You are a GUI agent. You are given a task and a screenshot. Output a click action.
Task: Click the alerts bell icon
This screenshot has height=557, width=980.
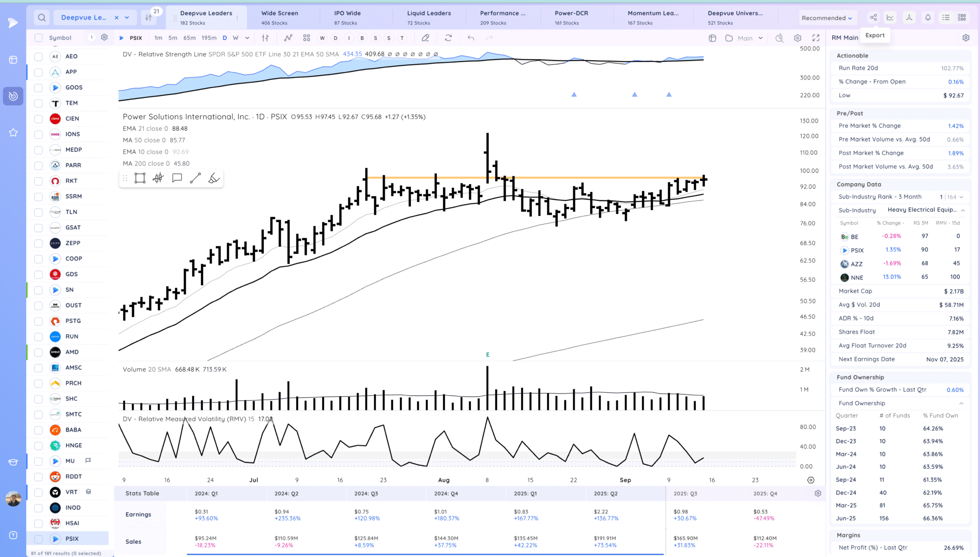tap(928, 18)
